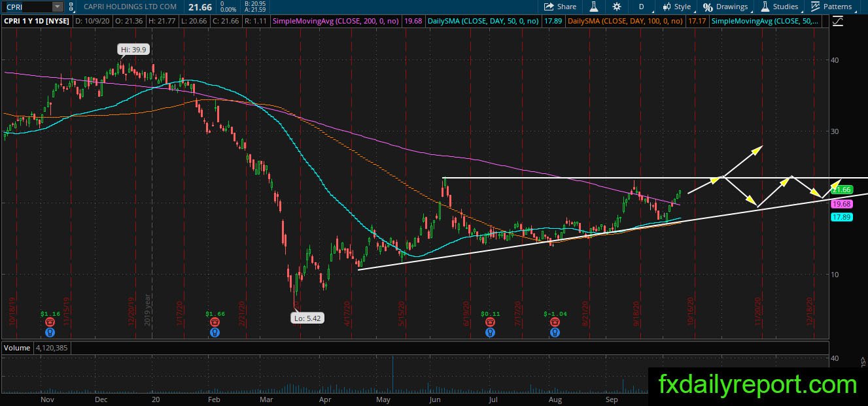This screenshot has height=406, width=868.
Task: Click the volume value 4,120,385
Action: pos(52,348)
